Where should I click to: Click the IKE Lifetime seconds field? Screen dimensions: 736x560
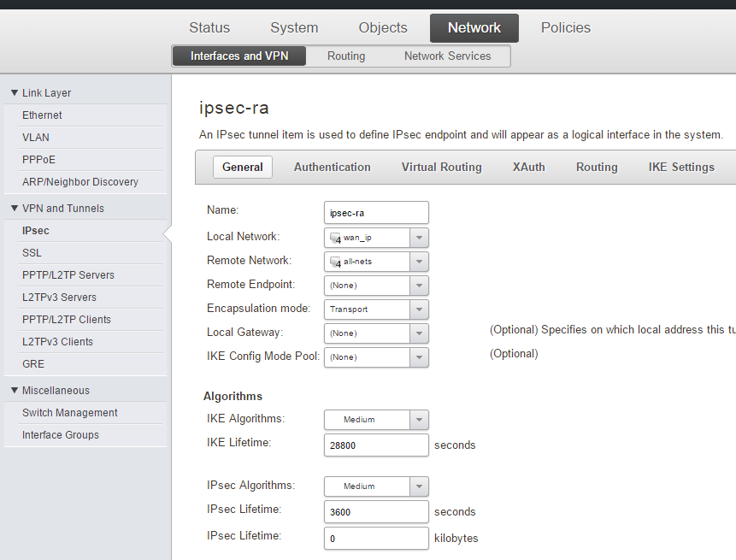[376, 445]
